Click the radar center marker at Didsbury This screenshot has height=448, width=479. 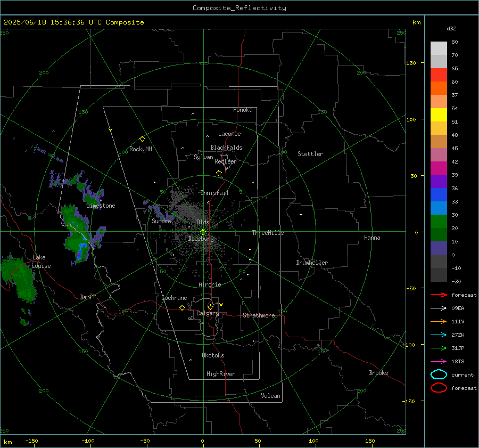[203, 232]
